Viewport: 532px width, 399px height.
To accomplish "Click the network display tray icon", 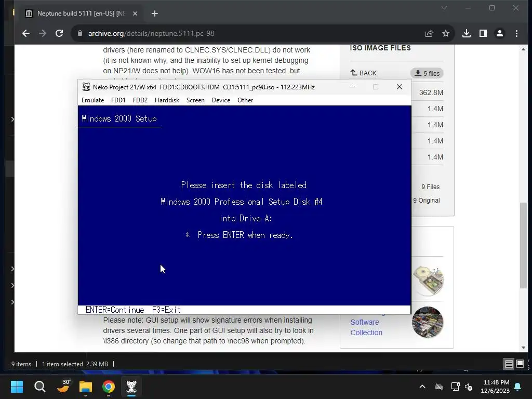I will [x=455, y=387].
